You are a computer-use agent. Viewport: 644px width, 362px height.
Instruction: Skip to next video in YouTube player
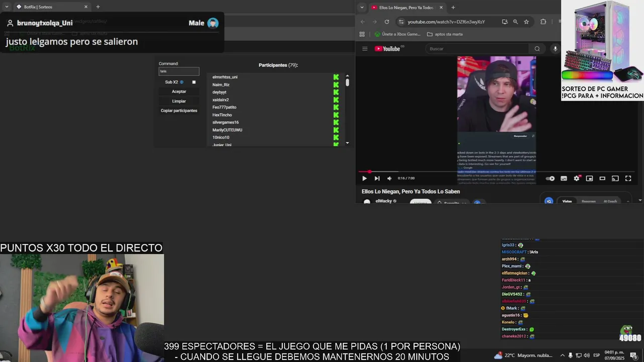coord(377,178)
